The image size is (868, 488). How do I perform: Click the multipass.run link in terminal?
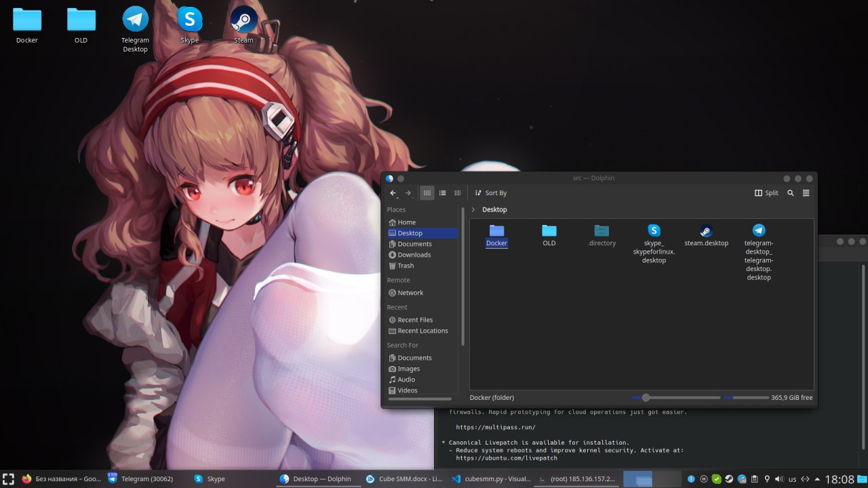(496, 428)
